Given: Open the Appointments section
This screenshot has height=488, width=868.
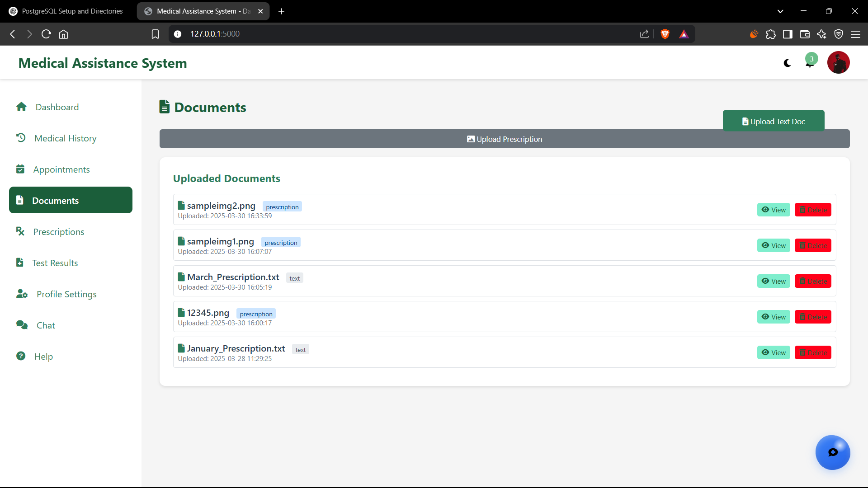Looking at the screenshot, I should click(71, 169).
